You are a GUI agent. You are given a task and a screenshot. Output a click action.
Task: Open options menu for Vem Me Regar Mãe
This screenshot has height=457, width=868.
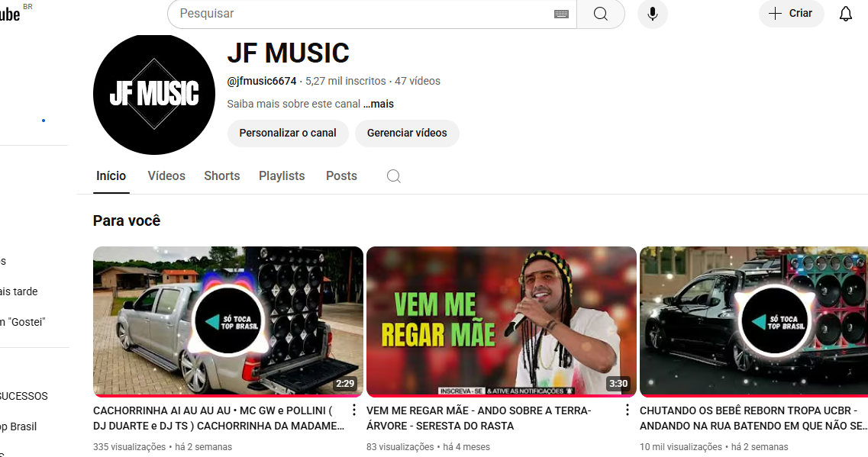click(x=628, y=410)
